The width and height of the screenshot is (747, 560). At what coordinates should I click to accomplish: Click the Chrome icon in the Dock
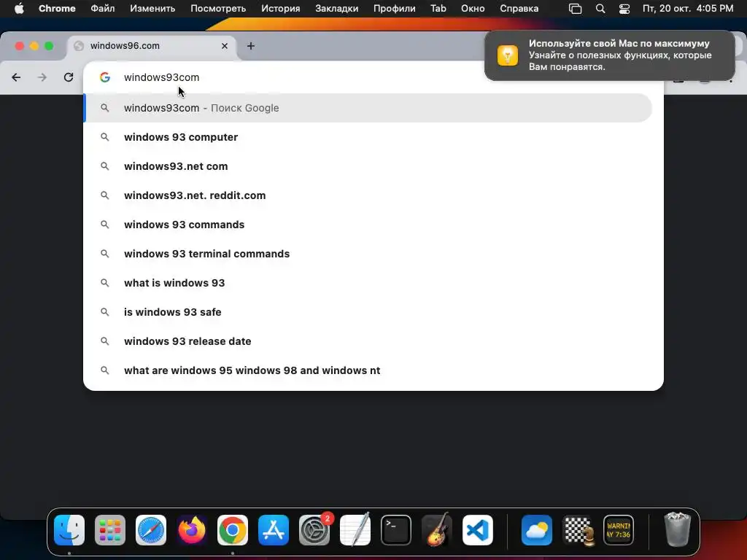233,530
